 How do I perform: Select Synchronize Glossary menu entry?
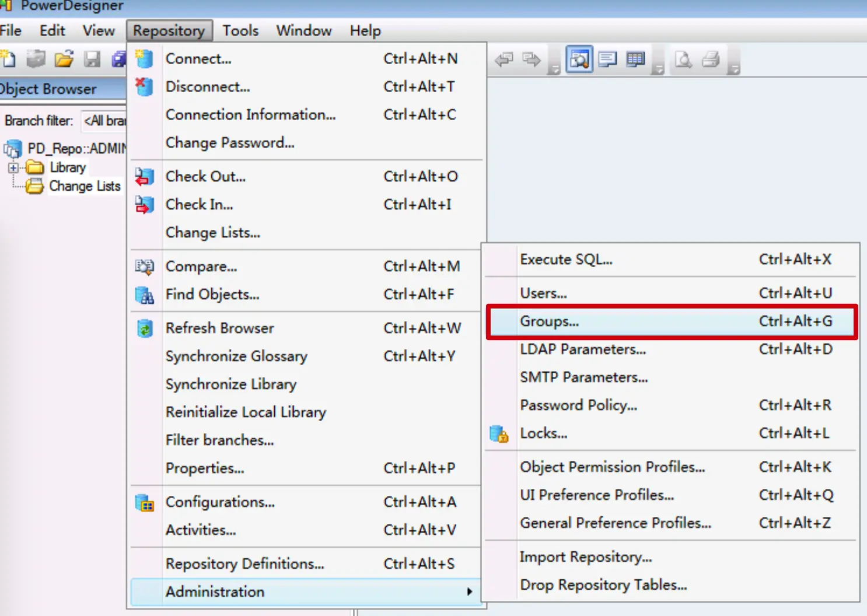click(307, 356)
